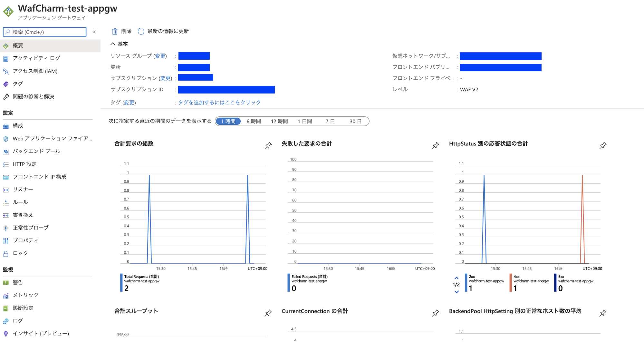644x342 pixels.
Task: Click the ログ icon in sidebar
Action: (6, 321)
